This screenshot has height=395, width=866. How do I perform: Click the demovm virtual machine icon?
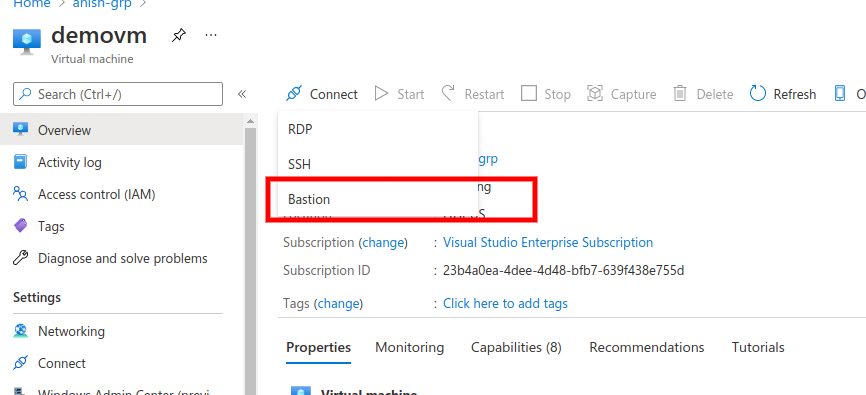tap(27, 43)
